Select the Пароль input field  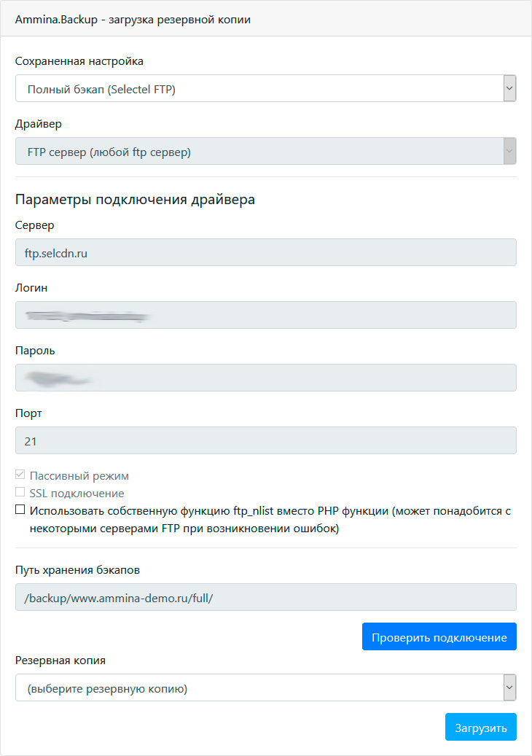point(265,378)
